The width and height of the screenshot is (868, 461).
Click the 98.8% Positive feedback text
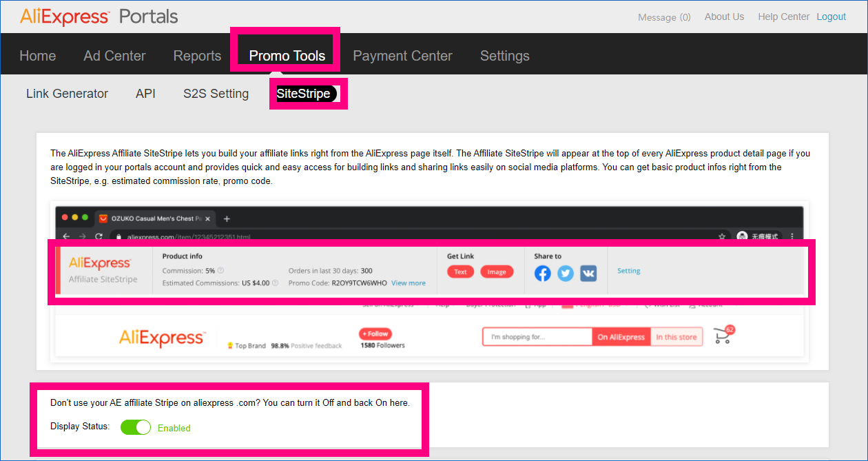(307, 346)
